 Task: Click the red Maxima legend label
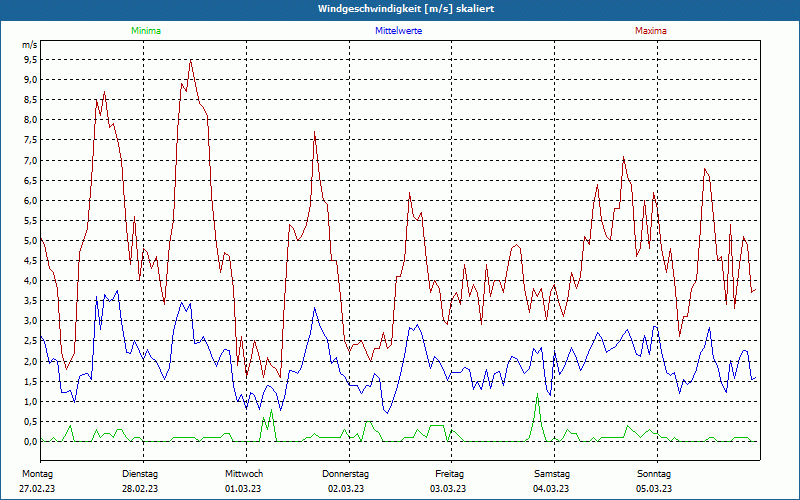(651, 31)
